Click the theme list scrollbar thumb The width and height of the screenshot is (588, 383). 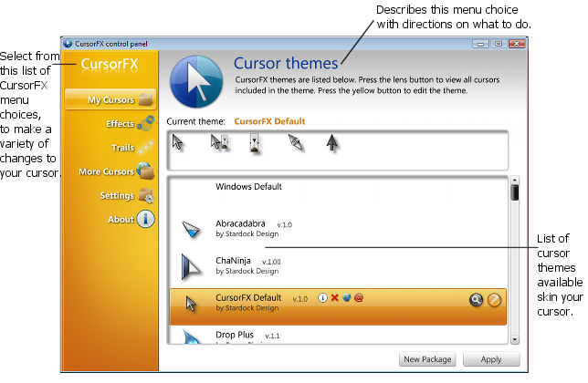click(x=515, y=192)
